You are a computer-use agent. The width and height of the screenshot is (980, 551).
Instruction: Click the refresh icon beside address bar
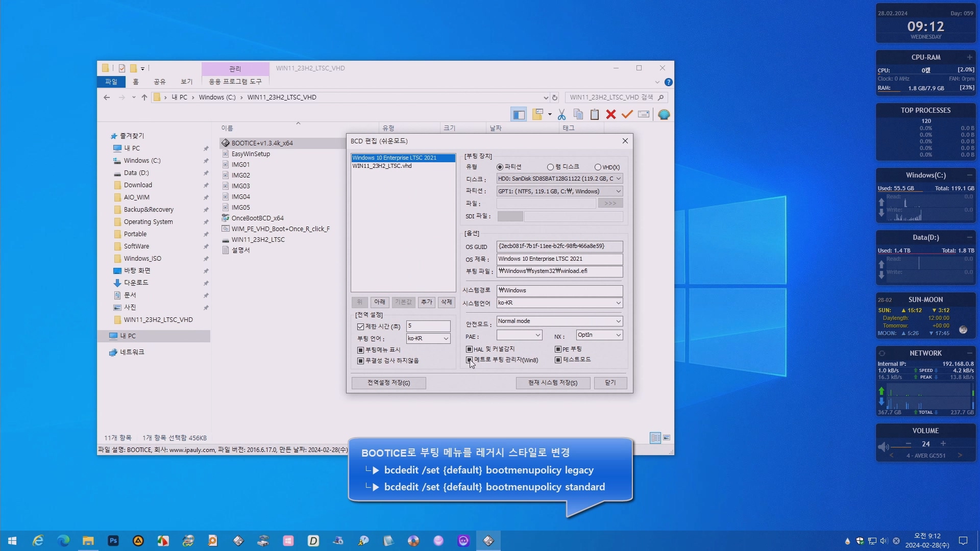click(555, 97)
